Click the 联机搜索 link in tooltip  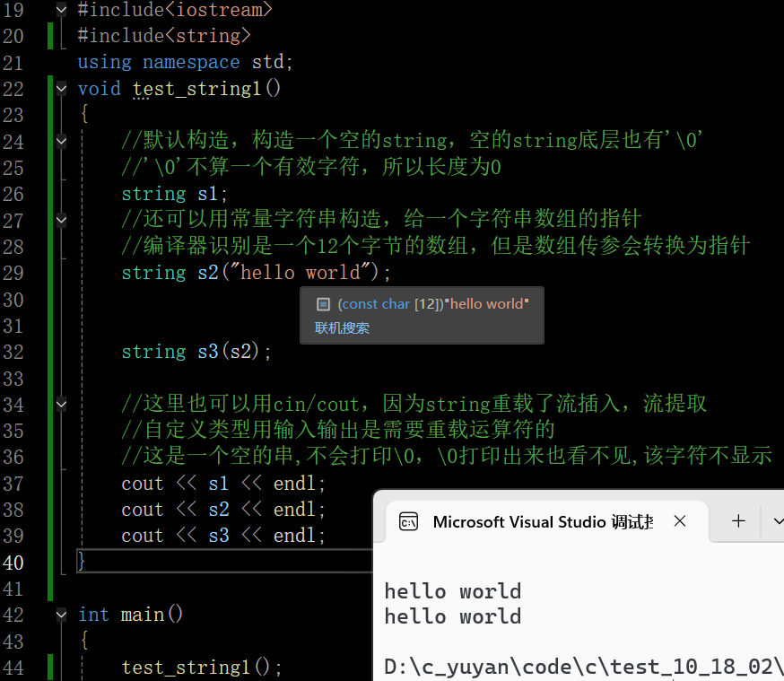(342, 328)
